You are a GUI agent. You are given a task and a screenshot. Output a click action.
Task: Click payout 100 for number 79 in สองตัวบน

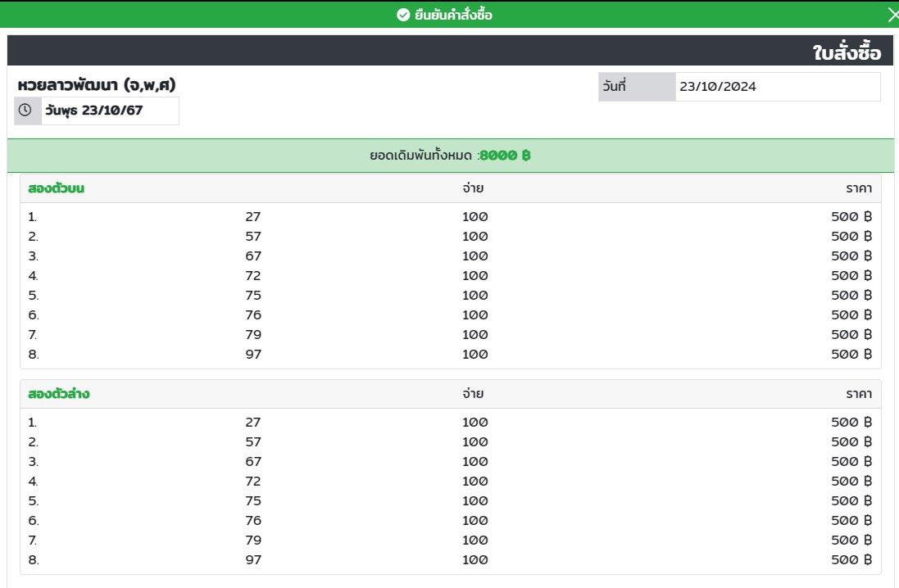pyautogui.click(x=474, y=335)
